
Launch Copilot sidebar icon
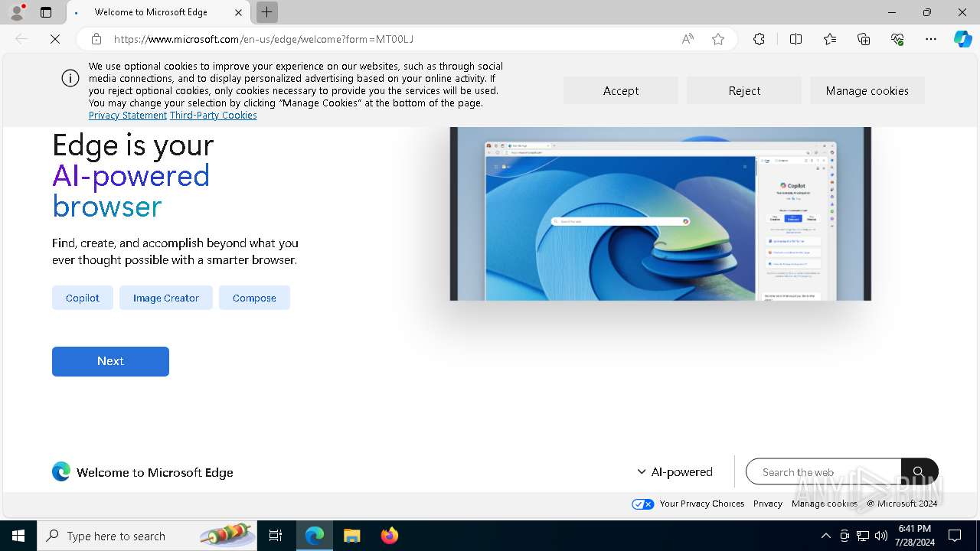962,39
